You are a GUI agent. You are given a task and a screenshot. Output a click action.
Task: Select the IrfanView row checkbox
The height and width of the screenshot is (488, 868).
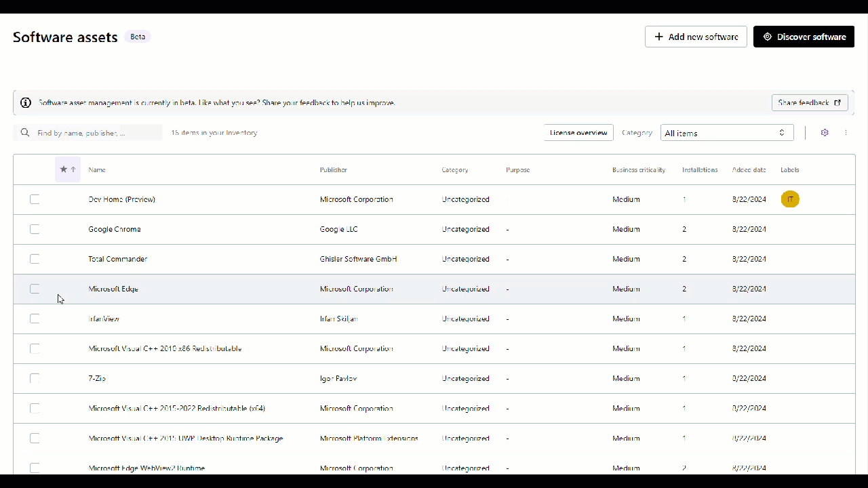pyautogui.click(x=35, y=319)
